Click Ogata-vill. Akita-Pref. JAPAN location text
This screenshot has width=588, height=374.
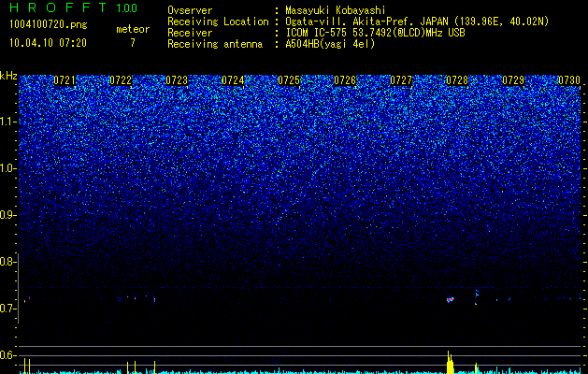click(416, 22)
